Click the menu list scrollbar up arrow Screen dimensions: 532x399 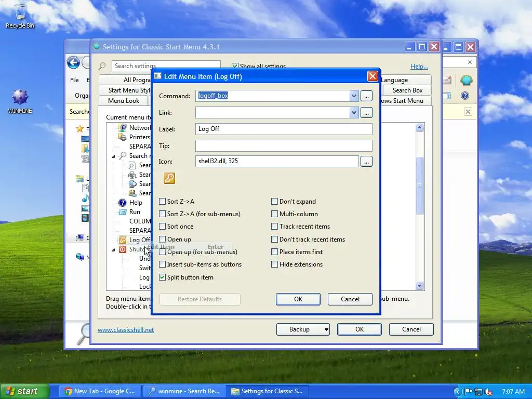click(x=420, y=128)
